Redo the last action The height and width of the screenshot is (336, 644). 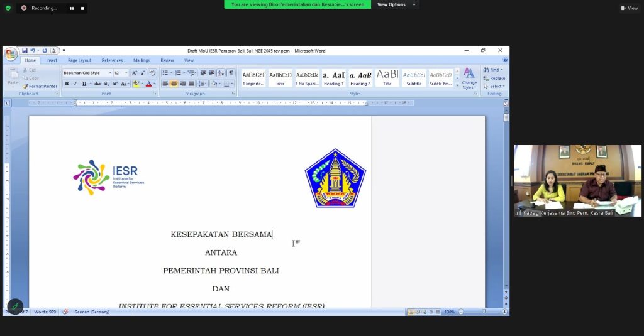tap(45, 51)
